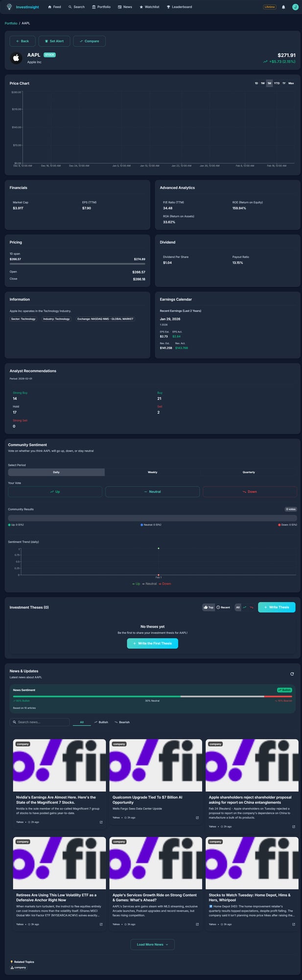Viewport: 302px width, 980px height.
Task: Refresh the News & Updates section
Action: tap(292, 674)
